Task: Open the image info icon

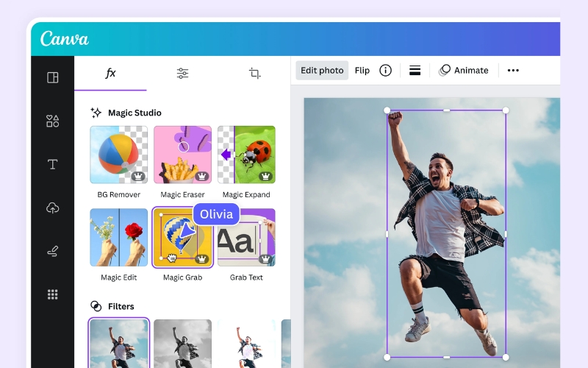Action: 385,70
